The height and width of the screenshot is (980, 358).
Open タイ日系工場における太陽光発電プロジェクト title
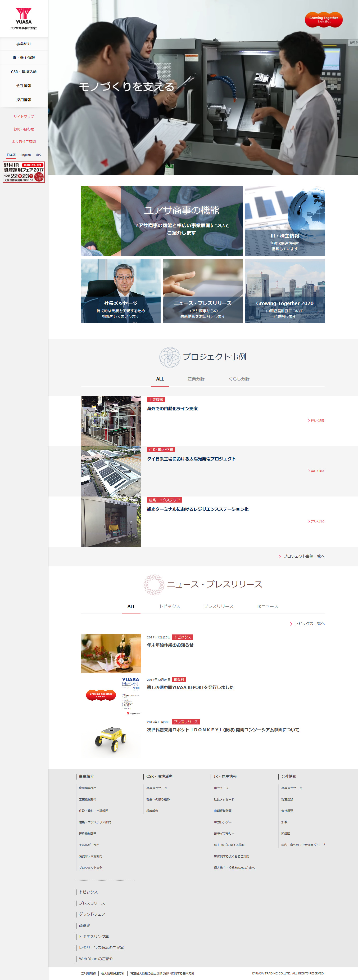(x=191, y=459)
